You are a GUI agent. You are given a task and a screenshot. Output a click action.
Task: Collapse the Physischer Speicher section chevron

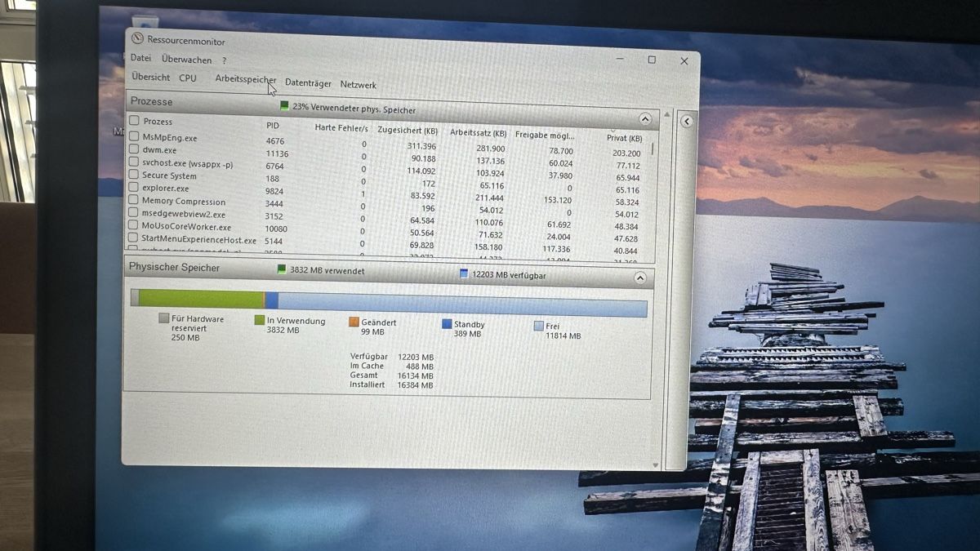(x=639, y=278)
